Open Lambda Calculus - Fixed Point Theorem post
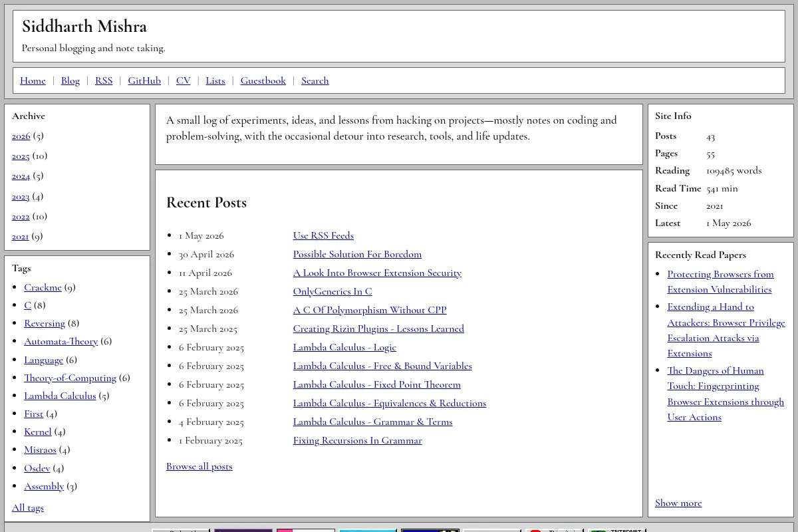The image size is (798, 532). tap(377, 384)
